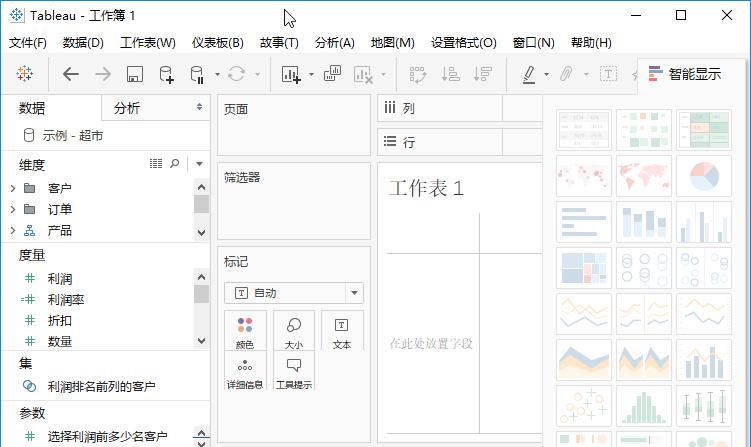Click the paperclip Group Members icon

tap(566, 74)
